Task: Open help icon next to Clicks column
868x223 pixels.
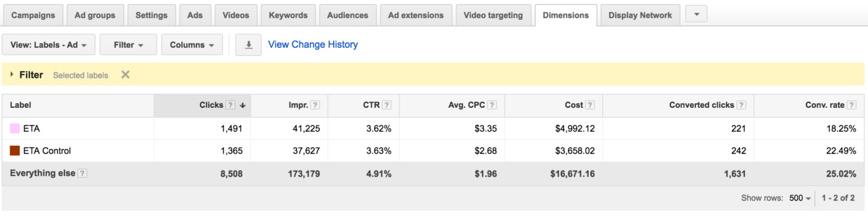Action: 230,105
